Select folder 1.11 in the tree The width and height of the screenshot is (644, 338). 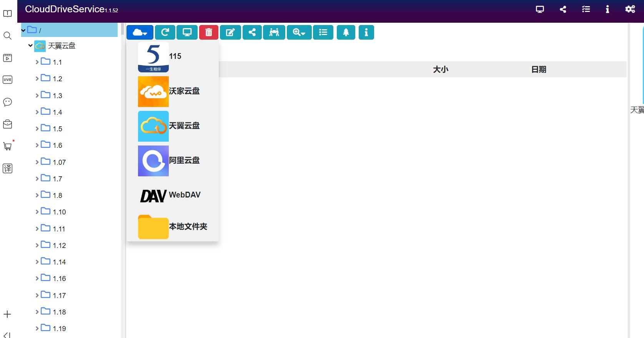tap(53, 229)
